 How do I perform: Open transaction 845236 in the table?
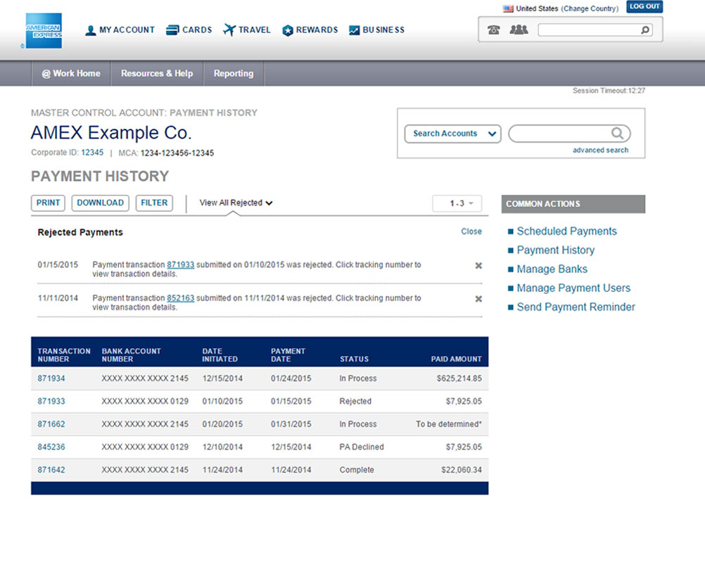point(51,447)
